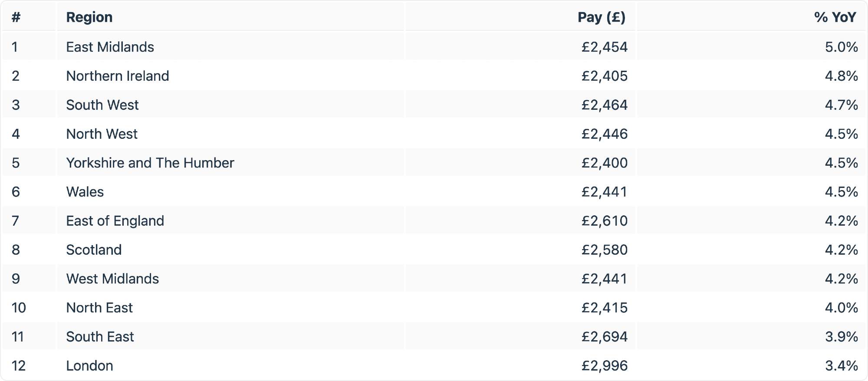This screenshot has width=868, height=381.
Task: Select the East Midlands region cell
Action: click(110, 47)
